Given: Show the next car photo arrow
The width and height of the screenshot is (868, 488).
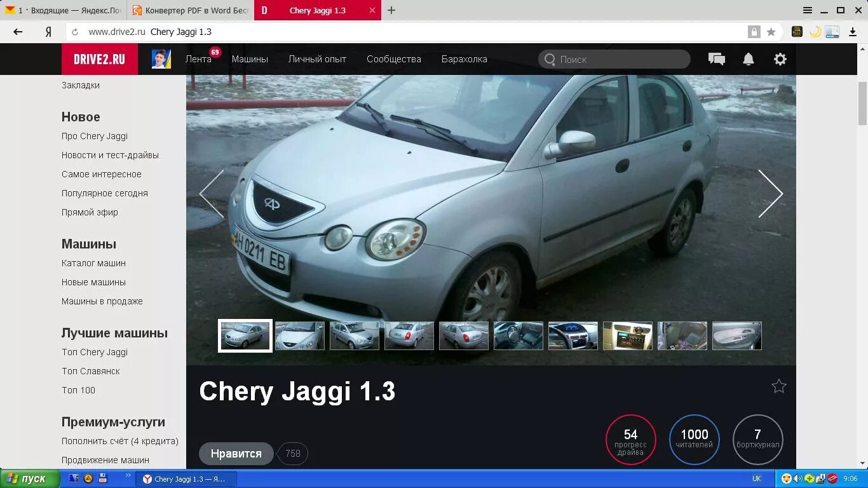Looking at the screenshot, I should tap(770, 194).
